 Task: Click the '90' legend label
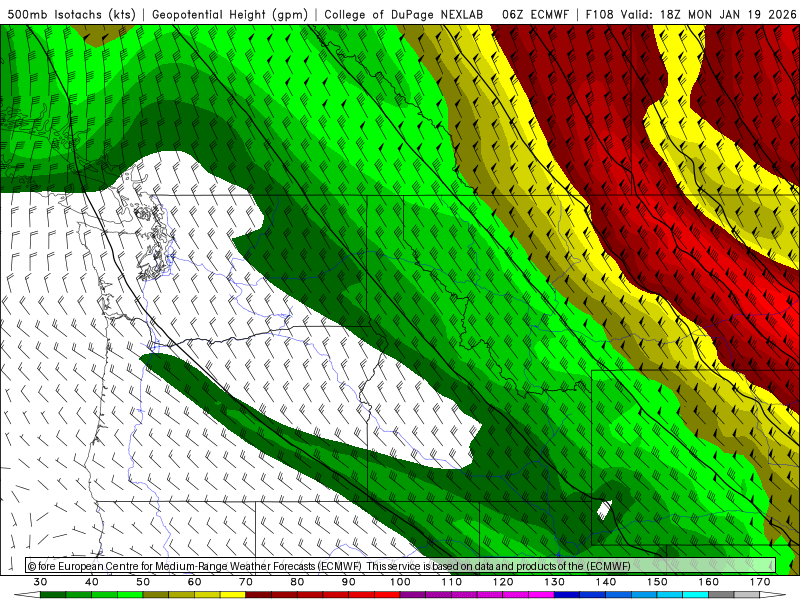(x=349, y=582)
